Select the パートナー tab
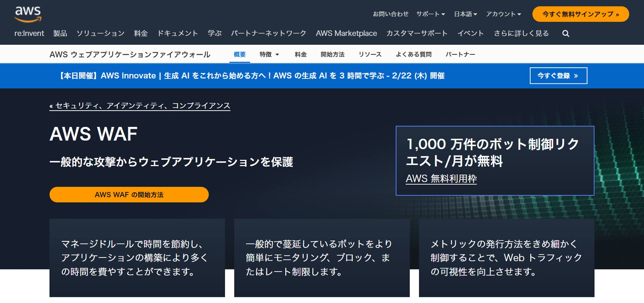644x303 pixels. 460,54
